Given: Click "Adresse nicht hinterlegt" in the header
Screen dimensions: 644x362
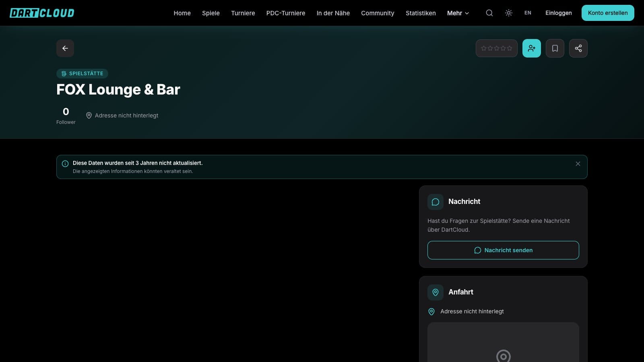Looking at the screenshot, I should click(127, 115).
